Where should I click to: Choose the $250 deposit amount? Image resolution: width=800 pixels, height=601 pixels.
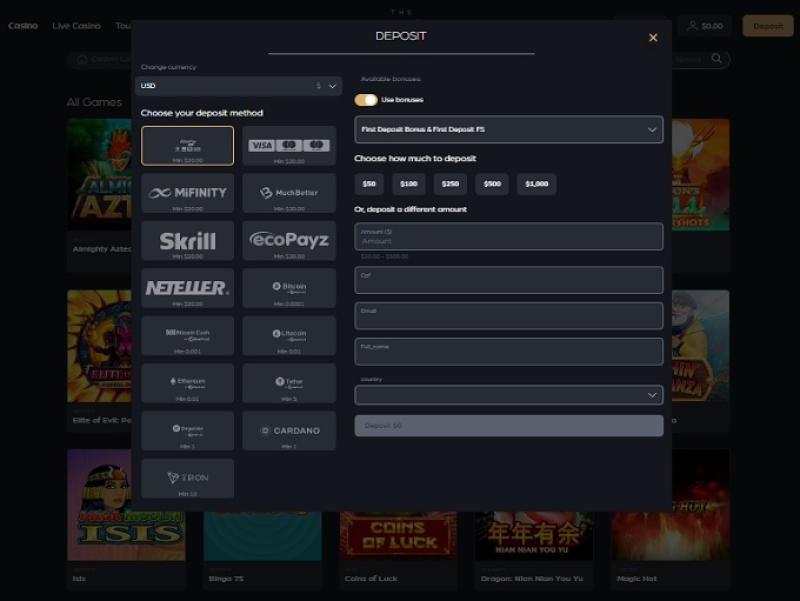click(x=450, y=184)
